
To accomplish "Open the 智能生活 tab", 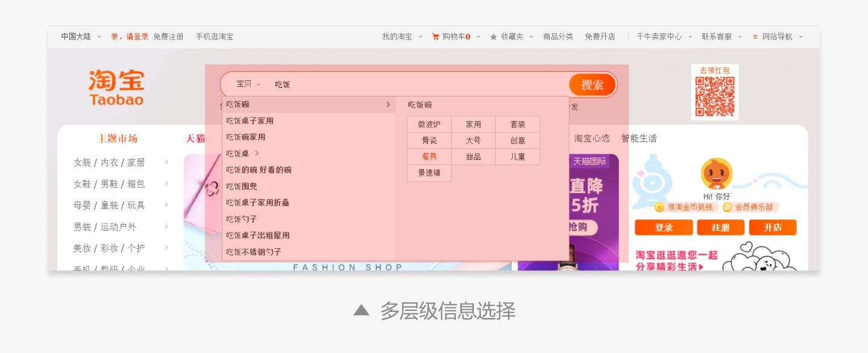I will tap(639, 139).
